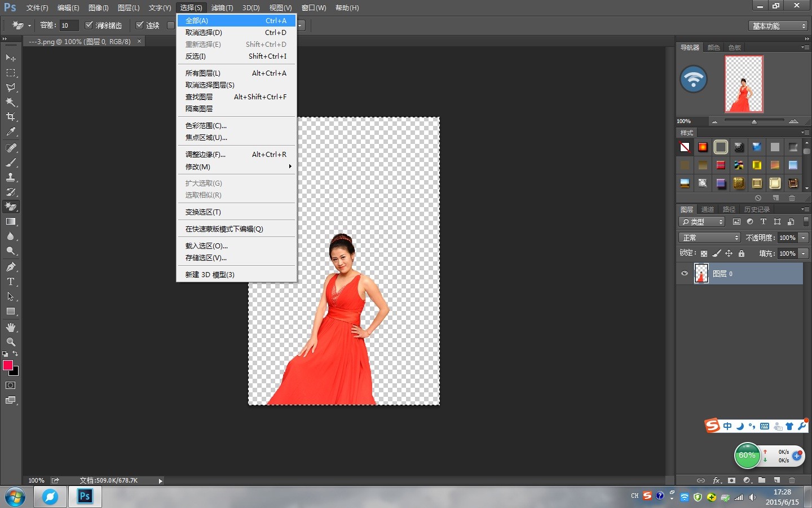Open the 填充 fill slider arrow
This screenshot has height=508, width=812.
pyautogui.click(x=804, y=253)
